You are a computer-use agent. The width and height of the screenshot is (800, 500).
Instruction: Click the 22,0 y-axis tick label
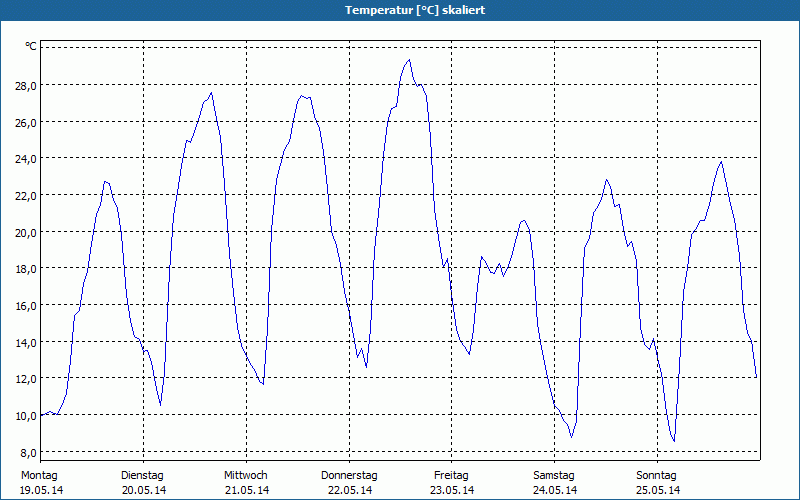click(x=24, y=195)
